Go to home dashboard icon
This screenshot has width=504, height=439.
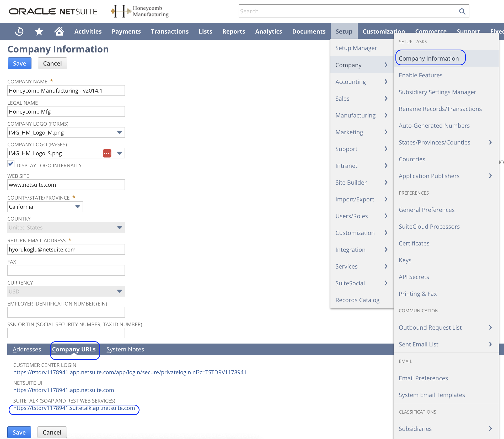59,31
